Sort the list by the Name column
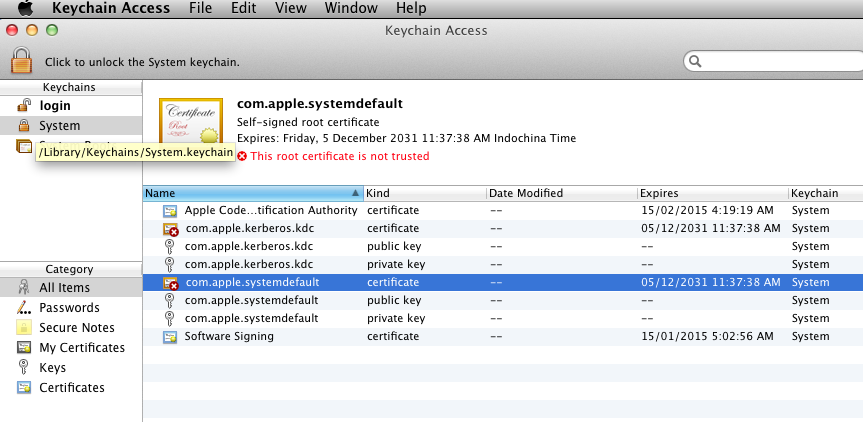Screen dimensions: 863x422 click(x=250, y=193)
